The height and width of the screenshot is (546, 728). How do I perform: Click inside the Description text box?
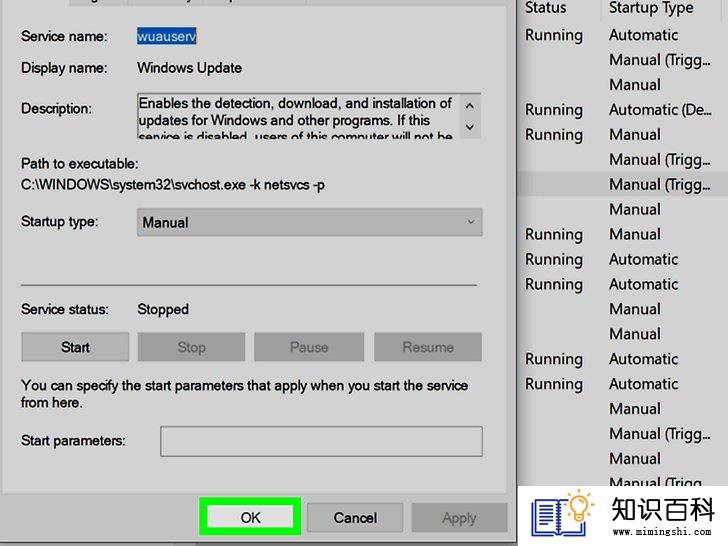point(297,116)
